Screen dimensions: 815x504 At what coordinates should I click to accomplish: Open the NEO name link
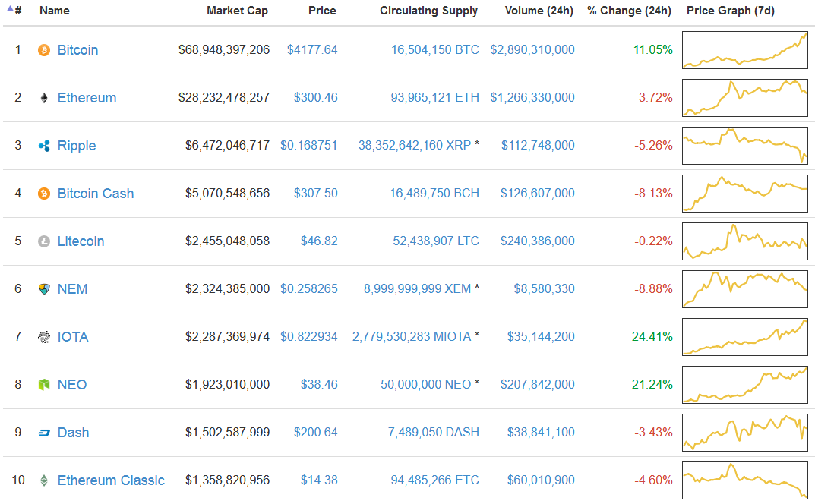point(72,385)
